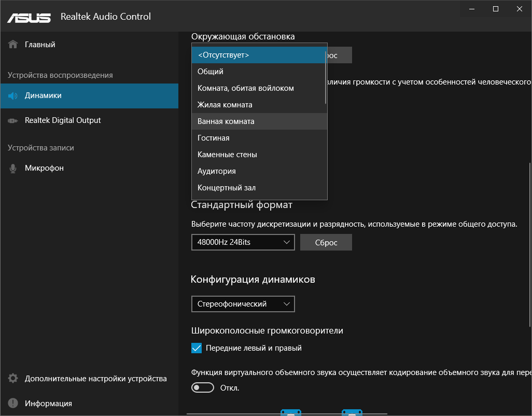532x416 pixels.
Task: Pick Каменные стены in the list
Action: [227, 155]
